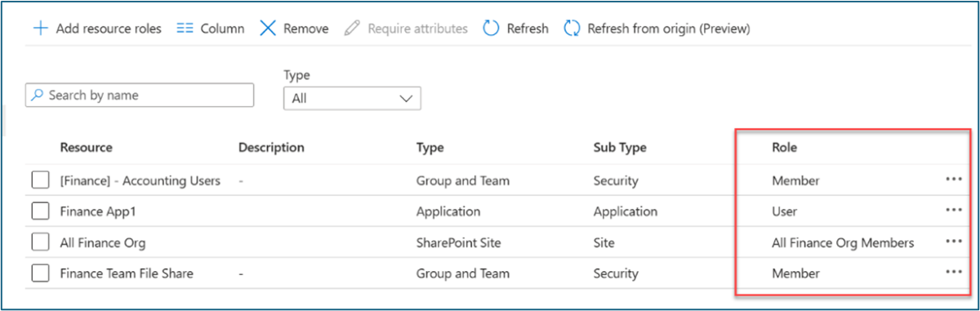Select the Finance App1 row checkbox
980x311 pixels.
coord(41,211)
